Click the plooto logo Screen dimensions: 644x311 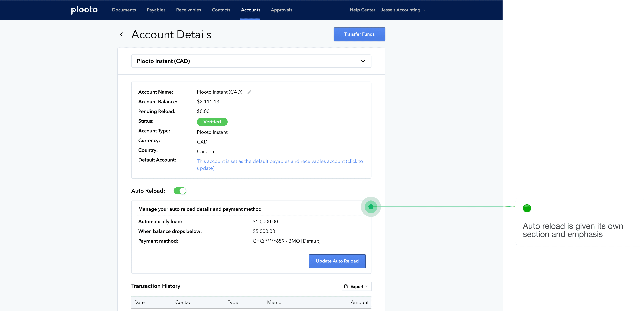pos(84,10)
